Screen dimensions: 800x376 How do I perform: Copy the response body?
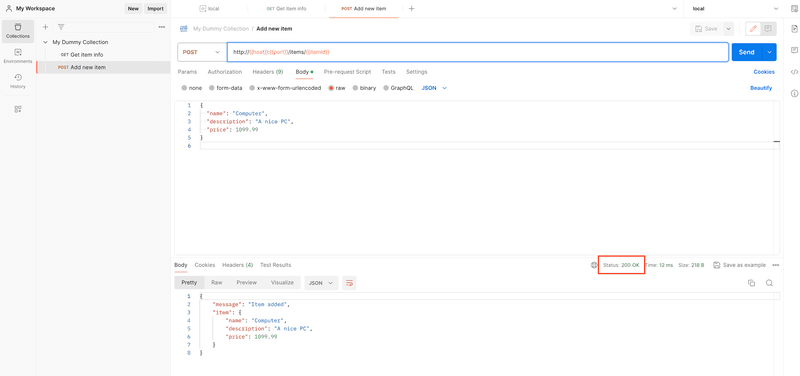751,283
